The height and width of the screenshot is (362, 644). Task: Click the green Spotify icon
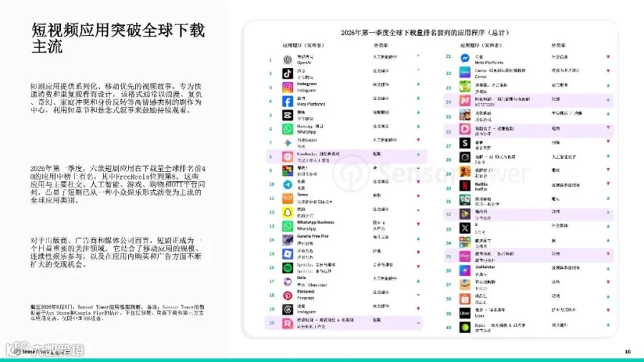pos(288,268)
